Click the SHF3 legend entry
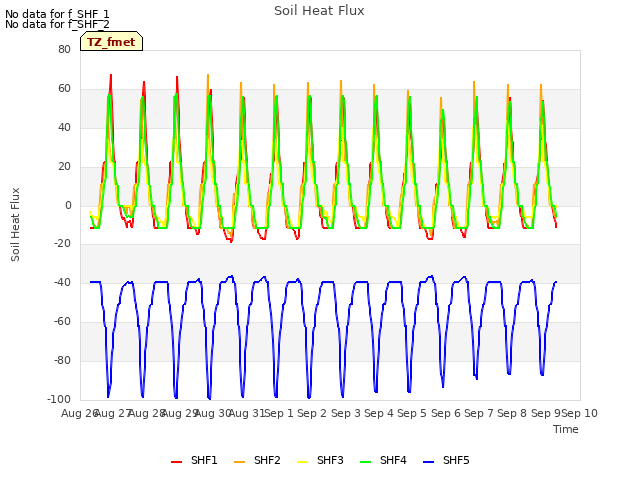The width and height of the screenshot is (640, 480). coord(320,460)
